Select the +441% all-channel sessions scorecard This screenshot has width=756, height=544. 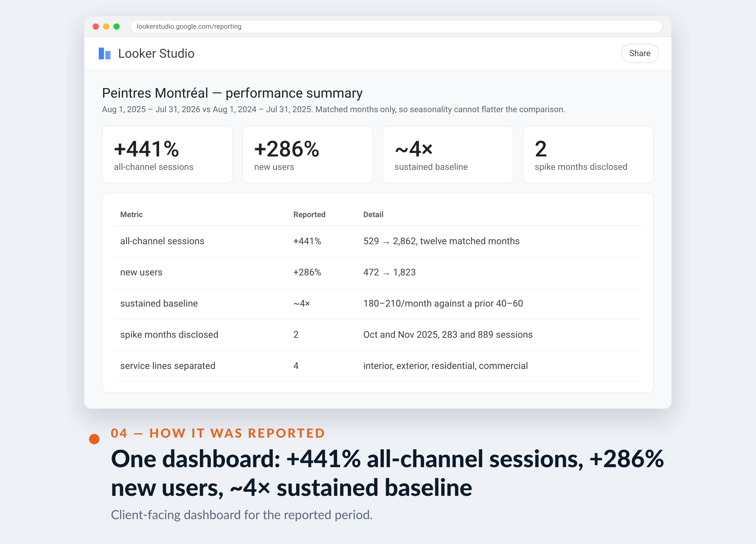167,155
